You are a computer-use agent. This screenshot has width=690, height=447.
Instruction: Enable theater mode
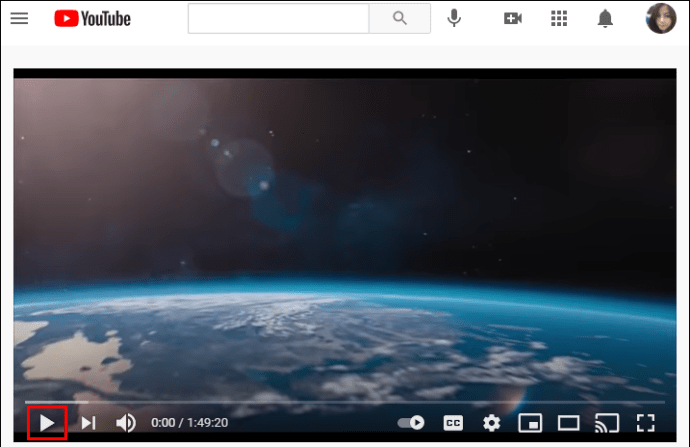[x=568, y=423]
